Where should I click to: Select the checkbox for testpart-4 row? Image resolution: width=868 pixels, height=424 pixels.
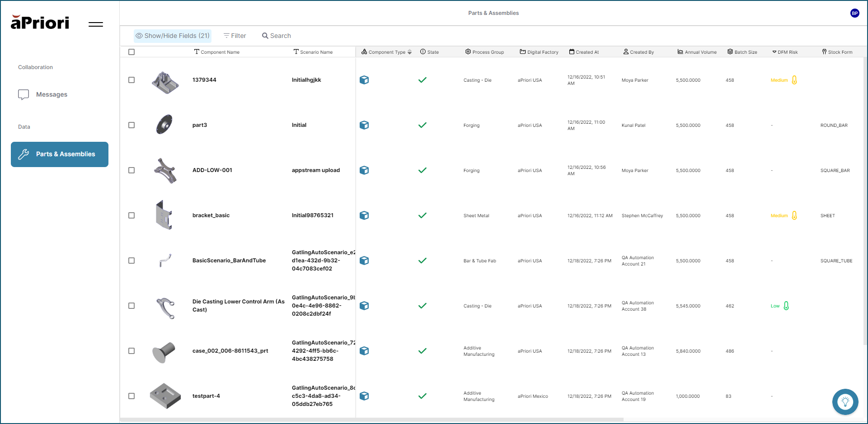(x=131, y=396)
